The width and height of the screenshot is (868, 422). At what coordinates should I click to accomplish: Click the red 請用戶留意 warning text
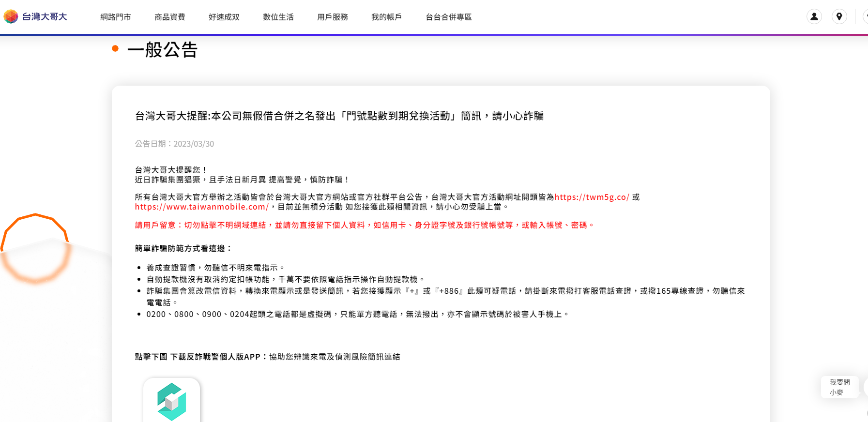point(364,225)
